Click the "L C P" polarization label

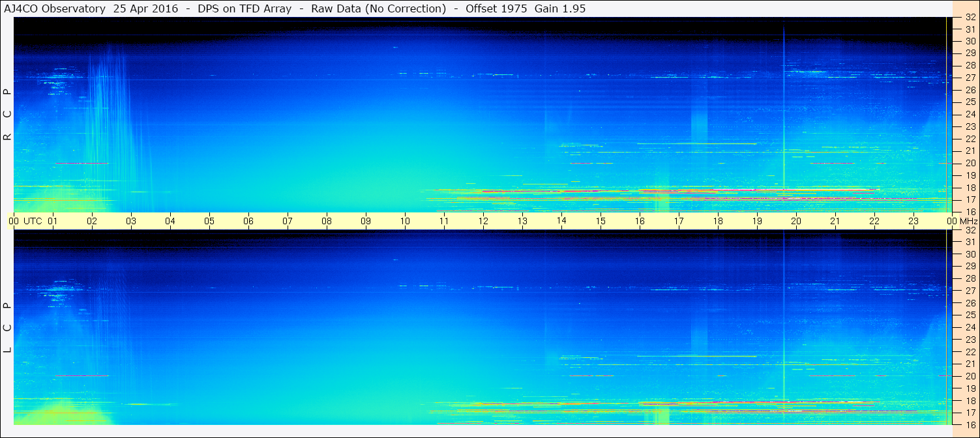7,327
